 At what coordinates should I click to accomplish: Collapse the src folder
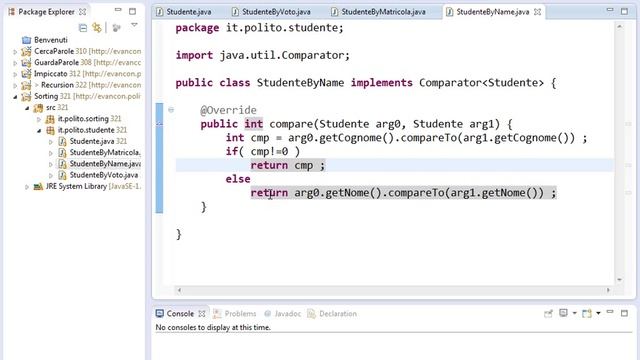(x=27, y=108)
